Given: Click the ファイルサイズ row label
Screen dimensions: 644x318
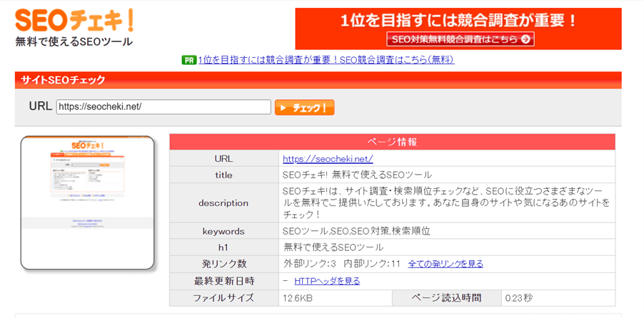Looking at the screenshot, I should [224, 298].
